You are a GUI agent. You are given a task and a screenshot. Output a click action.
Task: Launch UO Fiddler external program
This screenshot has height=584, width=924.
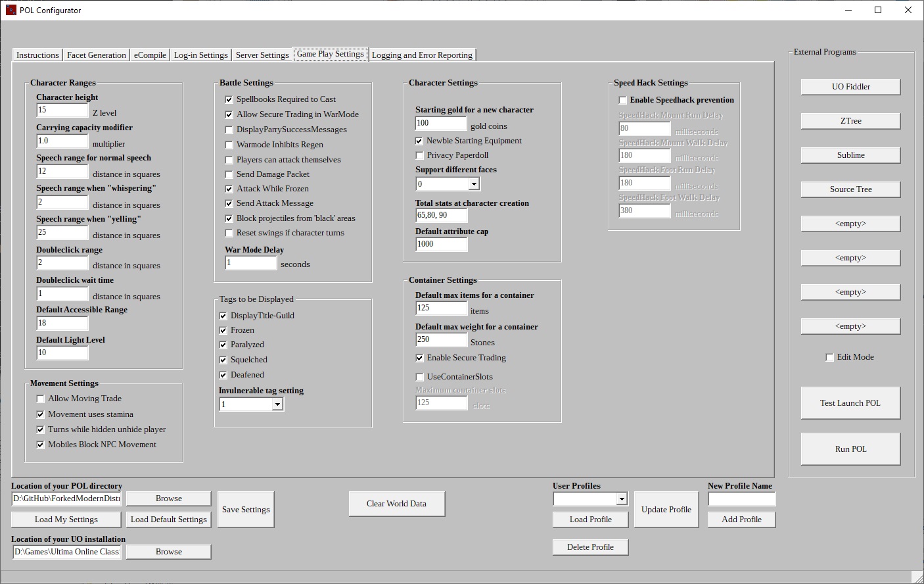coord(850,87)
